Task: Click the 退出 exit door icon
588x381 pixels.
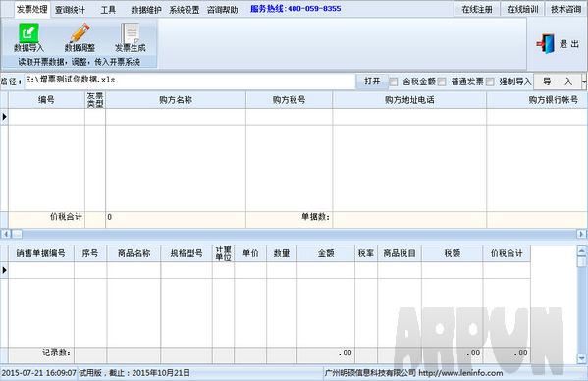Action: [x=546, y=44]
